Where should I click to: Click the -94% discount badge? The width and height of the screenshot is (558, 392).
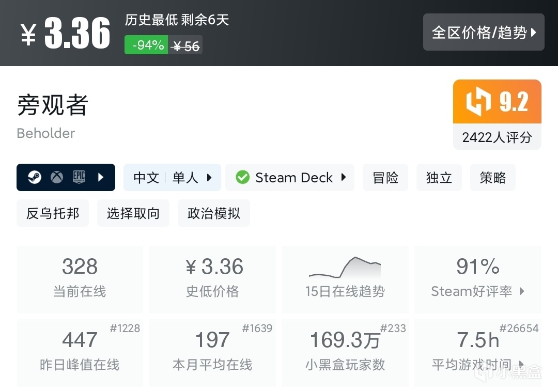[x=147, y=45]
